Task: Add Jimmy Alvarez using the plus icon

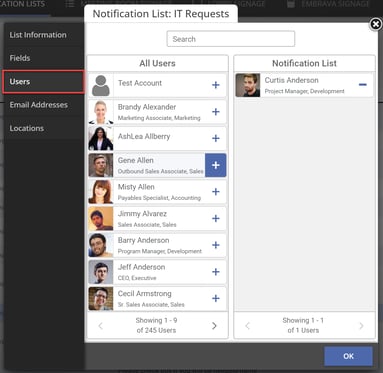Action: click(x=216, y=218)
